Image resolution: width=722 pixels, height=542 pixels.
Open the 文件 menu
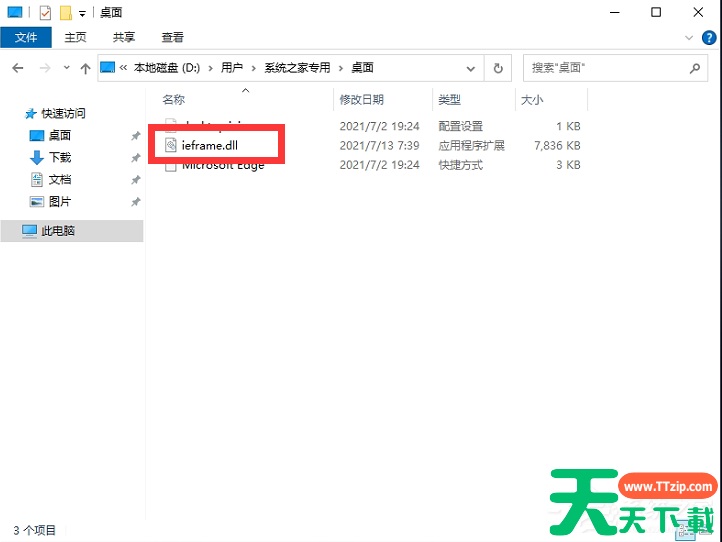(26, 37)
